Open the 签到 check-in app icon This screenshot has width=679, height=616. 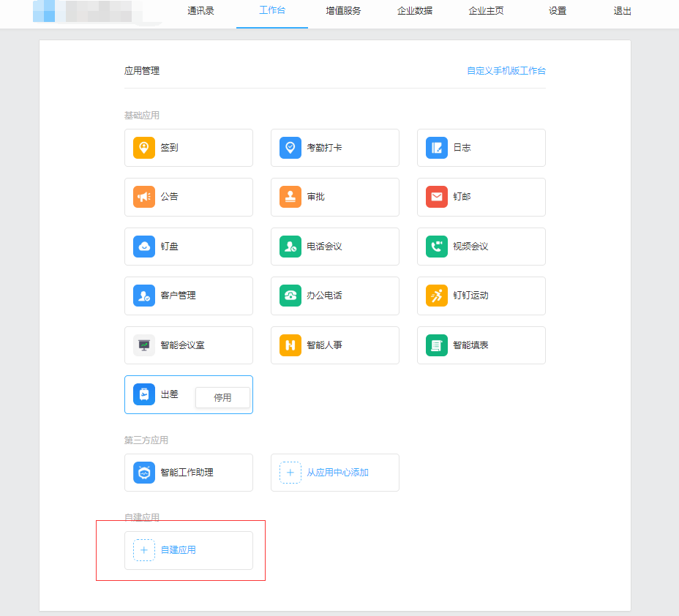coord(143,148)
